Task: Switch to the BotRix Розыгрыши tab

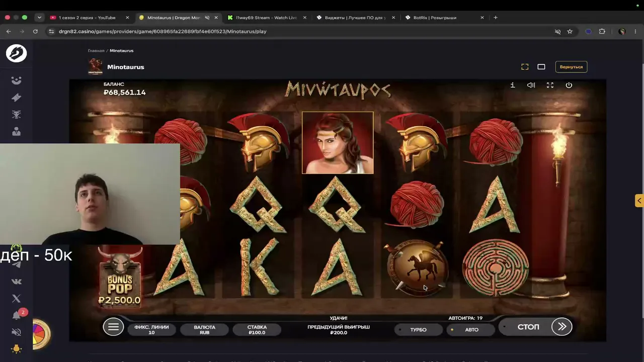Action: (444, 18)
